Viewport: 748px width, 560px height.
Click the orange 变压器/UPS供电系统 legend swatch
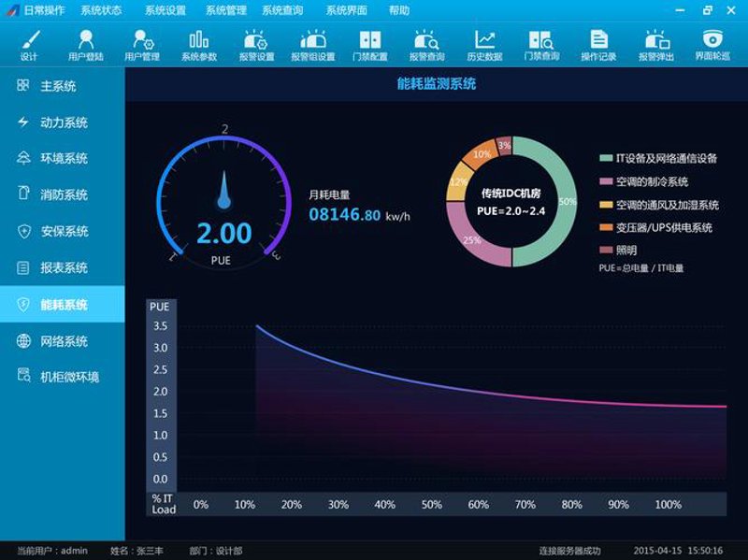(606, 227)
